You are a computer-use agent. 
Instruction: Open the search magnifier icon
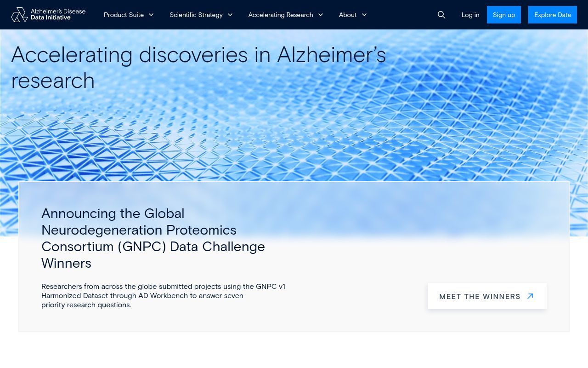click(x=441, y=15)
